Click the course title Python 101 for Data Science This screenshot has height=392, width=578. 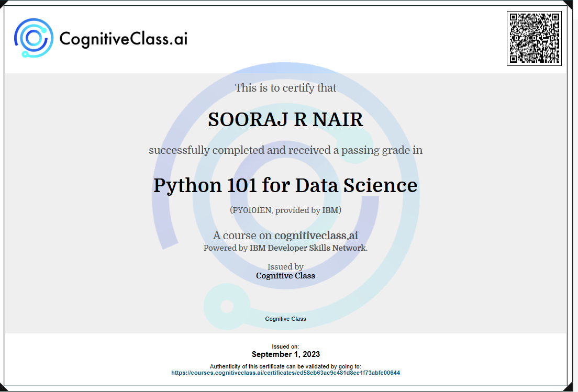point(285,185)
